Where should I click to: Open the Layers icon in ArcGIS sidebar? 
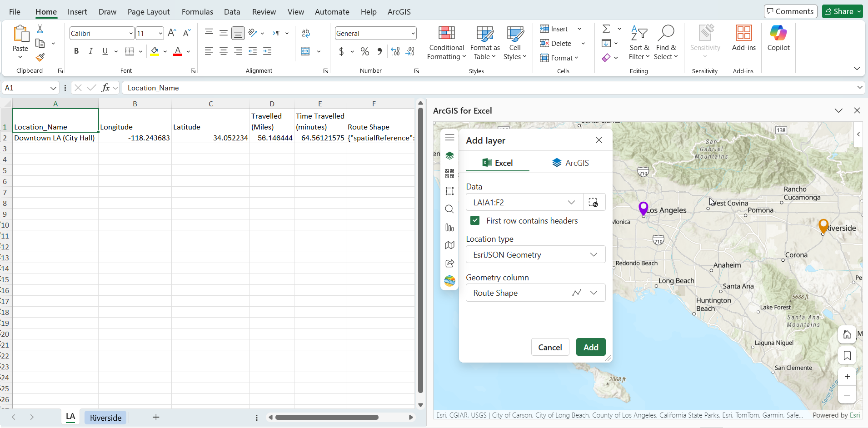pyautogui.click(x=449, y=155)
